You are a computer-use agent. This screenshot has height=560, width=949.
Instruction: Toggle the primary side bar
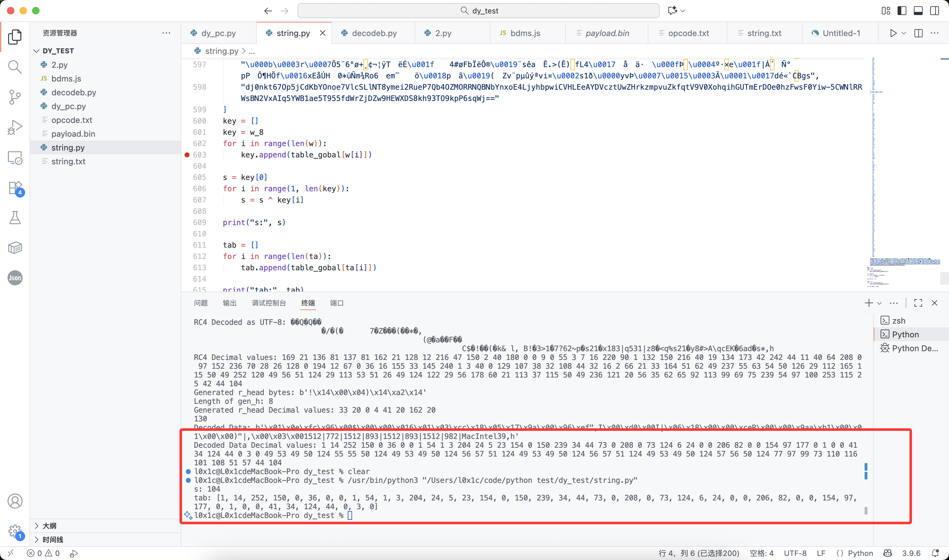[902, 11]
